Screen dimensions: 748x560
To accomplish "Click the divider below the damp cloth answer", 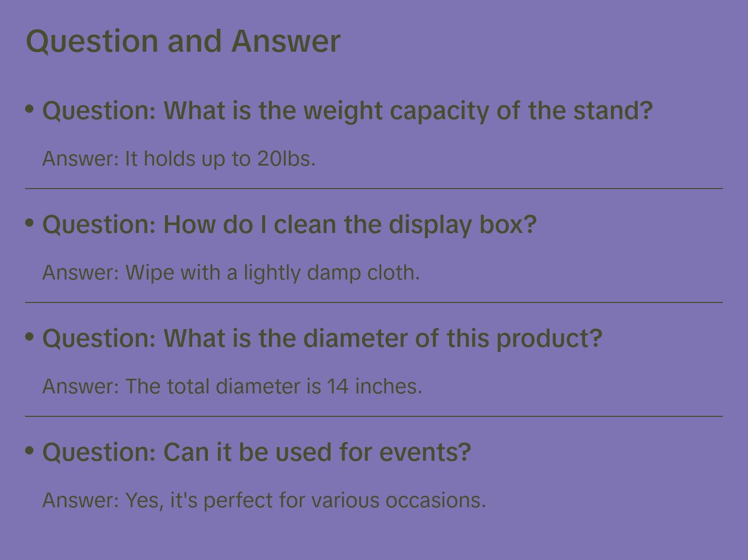I will point(374,302).
